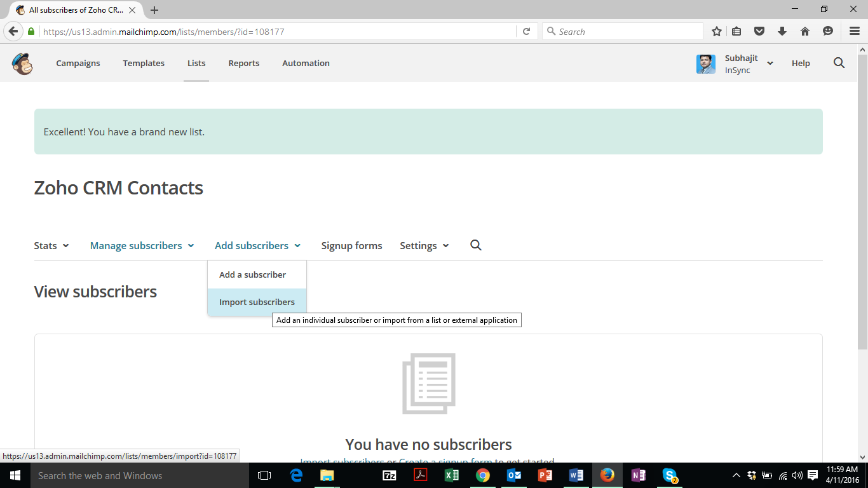The image size is (868, 488).
Task: Open the Mailchimp search magnifier in the top navigation
Action: pyautogui.click(x=839, y=63)
